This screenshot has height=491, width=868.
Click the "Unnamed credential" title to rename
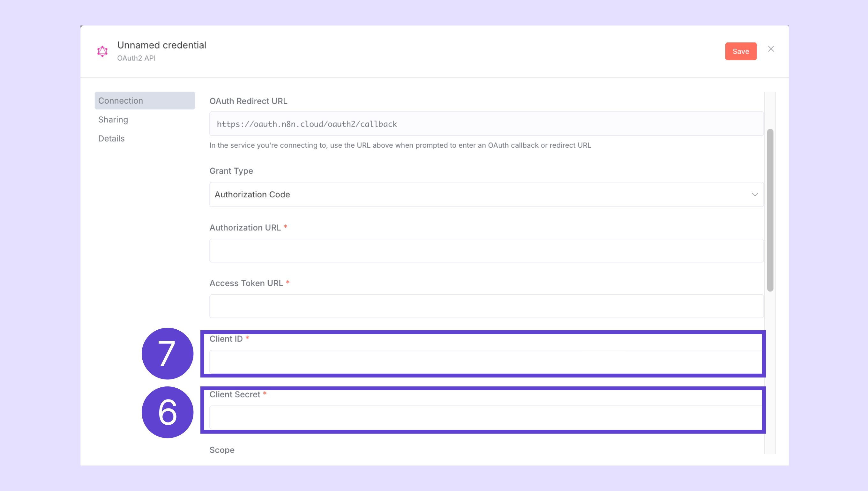tap(162, 45)
